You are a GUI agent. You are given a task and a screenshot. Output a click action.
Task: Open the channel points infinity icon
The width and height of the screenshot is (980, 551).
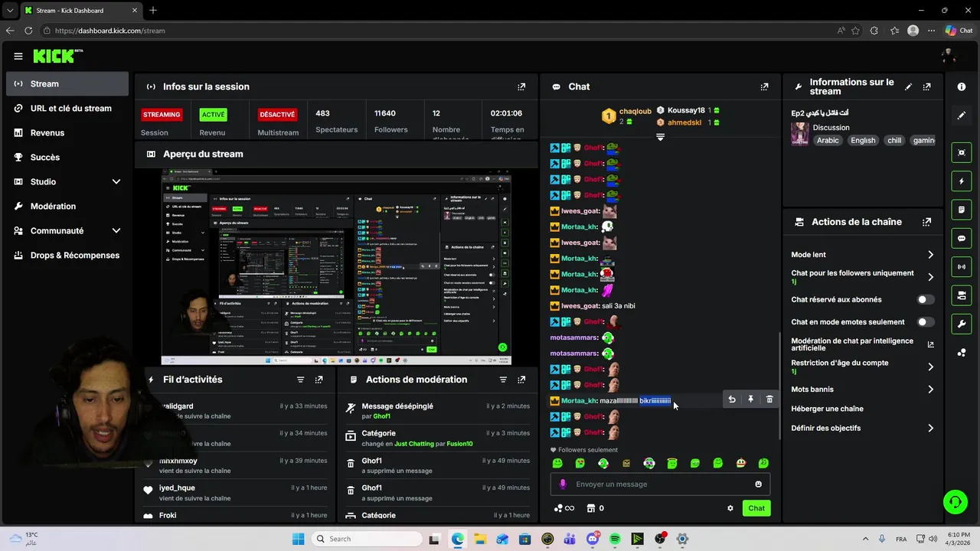point(564,508)
